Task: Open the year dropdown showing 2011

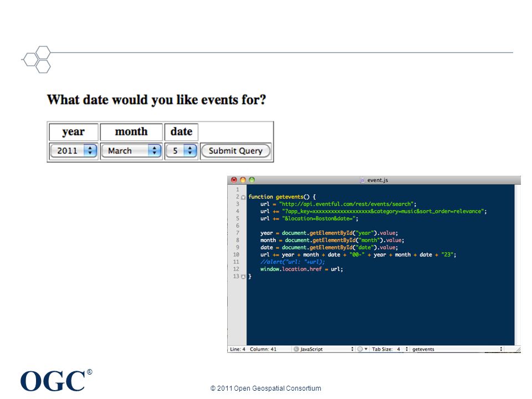Action: tap(74, 151)
